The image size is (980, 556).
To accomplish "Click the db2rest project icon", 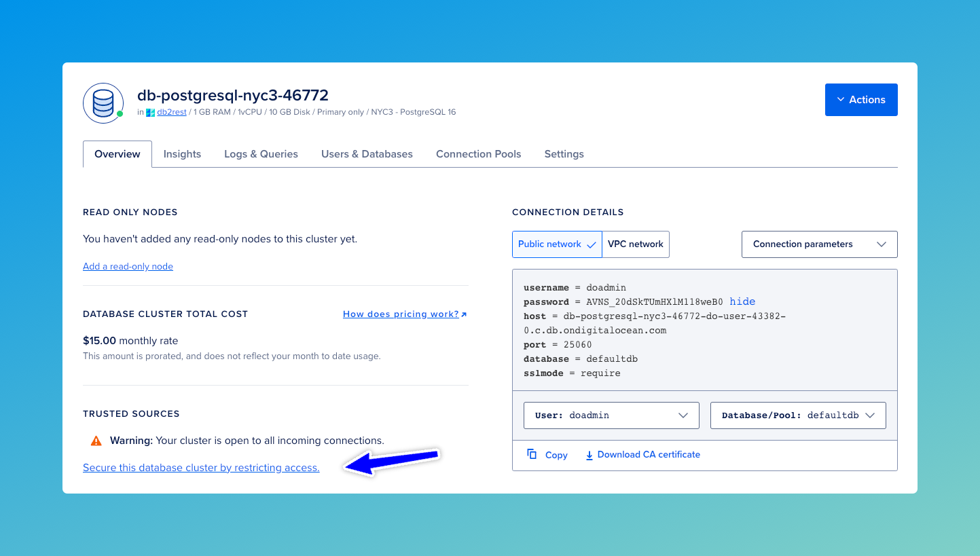I will pyautogui.click(x=149, y=112).
